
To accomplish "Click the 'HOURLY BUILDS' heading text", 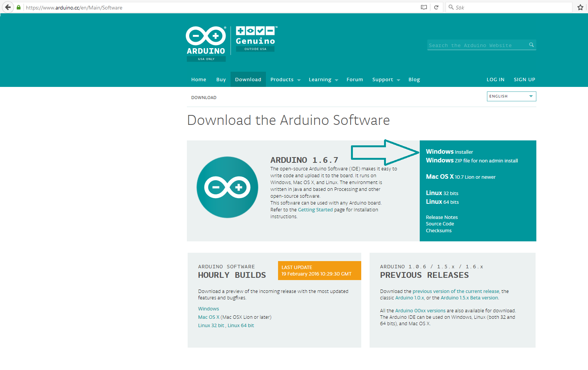I will coord(232,275).
